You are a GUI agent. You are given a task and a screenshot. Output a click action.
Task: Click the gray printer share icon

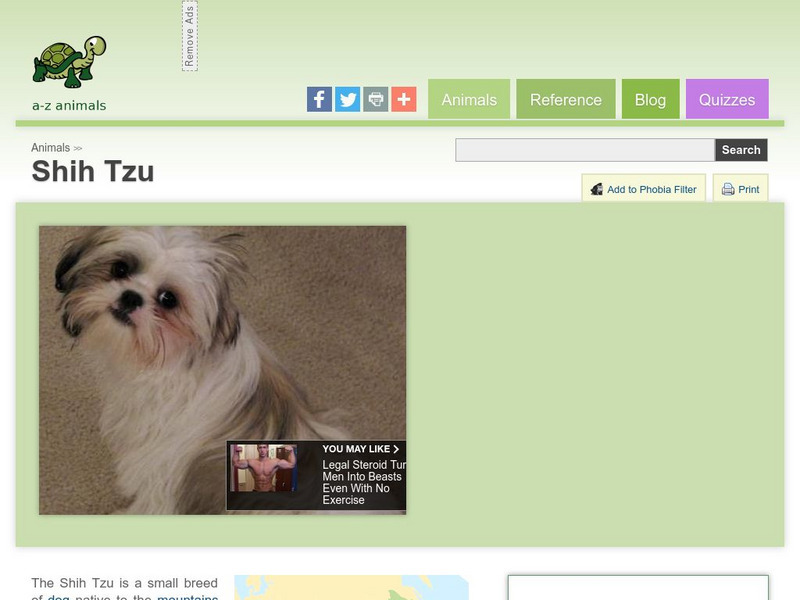coord(376,99)
